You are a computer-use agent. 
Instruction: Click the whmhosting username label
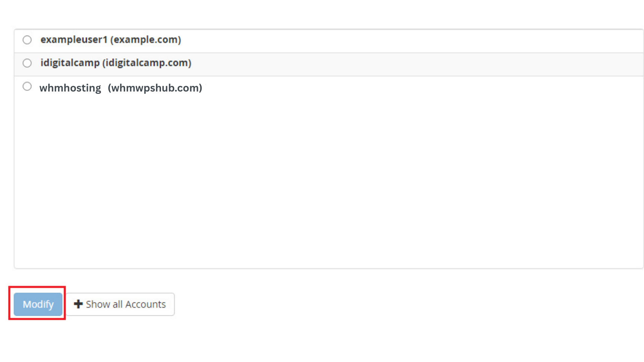pos(70,88)
